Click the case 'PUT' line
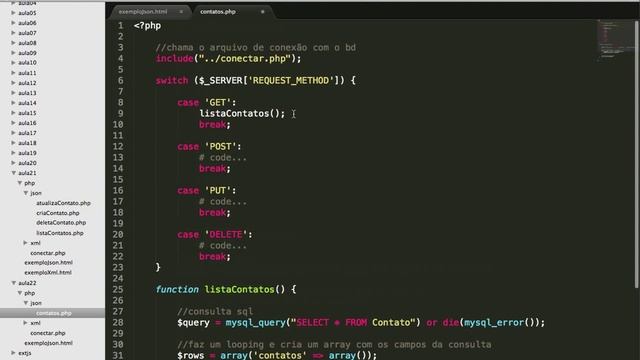640x360 pixels. pyautogui.click(x=207, y=191)
